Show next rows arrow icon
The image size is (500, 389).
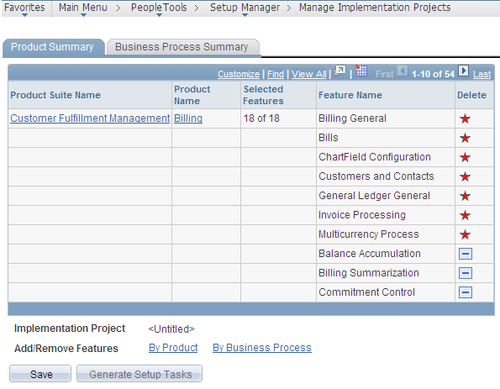point(463,71)
